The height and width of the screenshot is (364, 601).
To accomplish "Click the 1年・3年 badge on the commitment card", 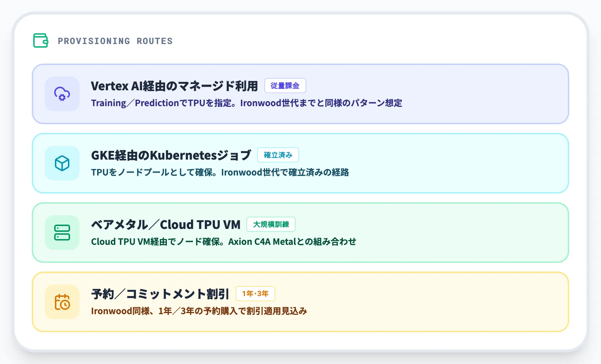I will click(255, 294).
